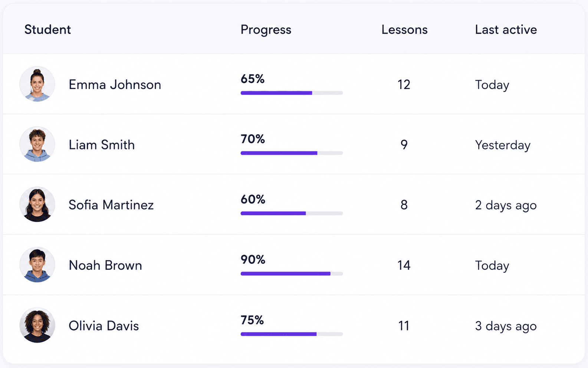Open Liam Smith's profile picture
This screenshot has height=368, width=588.
coord(37,144)
